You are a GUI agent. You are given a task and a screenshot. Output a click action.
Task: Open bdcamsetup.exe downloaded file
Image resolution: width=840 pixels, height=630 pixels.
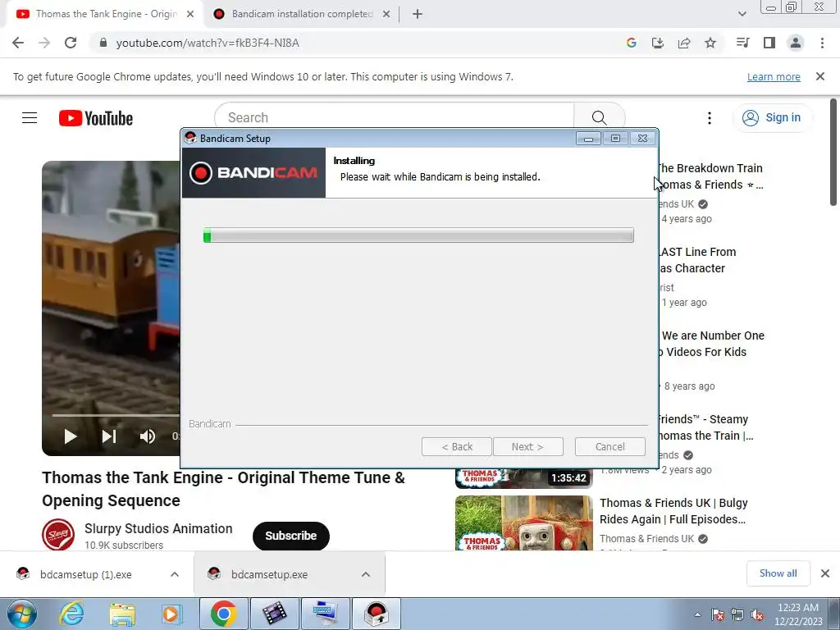coord(269,574)
